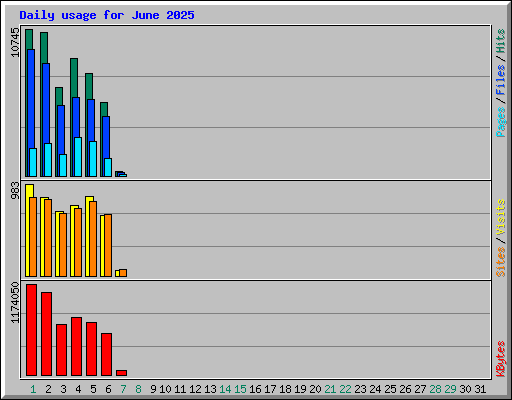Click day 22 on the date axis
The image size is (512, 400).
pyautogui.click(x=345, y=389)
